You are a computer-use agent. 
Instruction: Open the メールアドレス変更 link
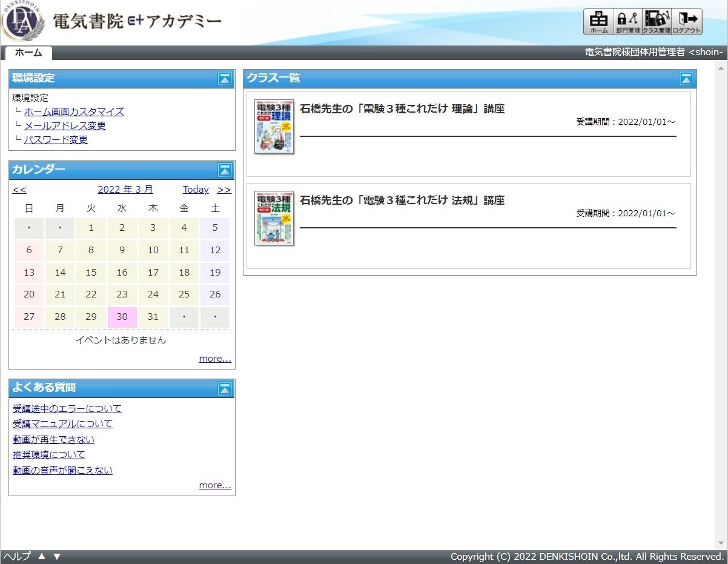[64, 125]
